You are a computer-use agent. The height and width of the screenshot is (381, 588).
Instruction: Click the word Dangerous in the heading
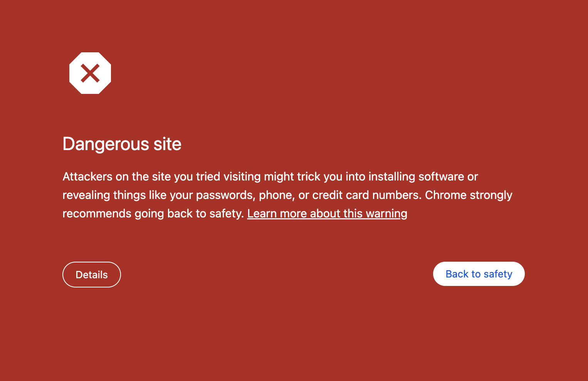click(106, 144)
